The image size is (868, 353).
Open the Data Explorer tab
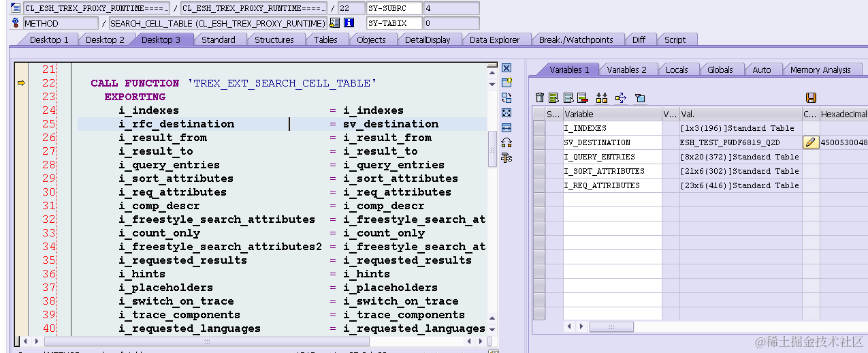(x=494, y=40)
